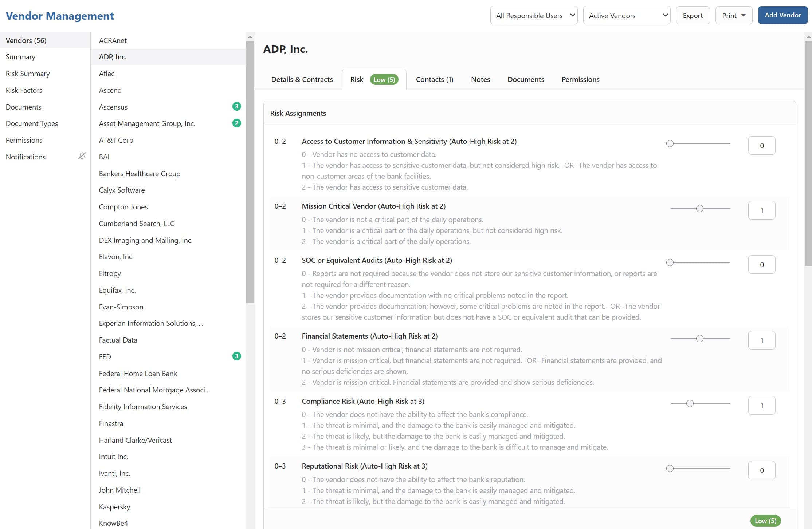Click the Low (5) badge on Risk tab

coord(384,79)
